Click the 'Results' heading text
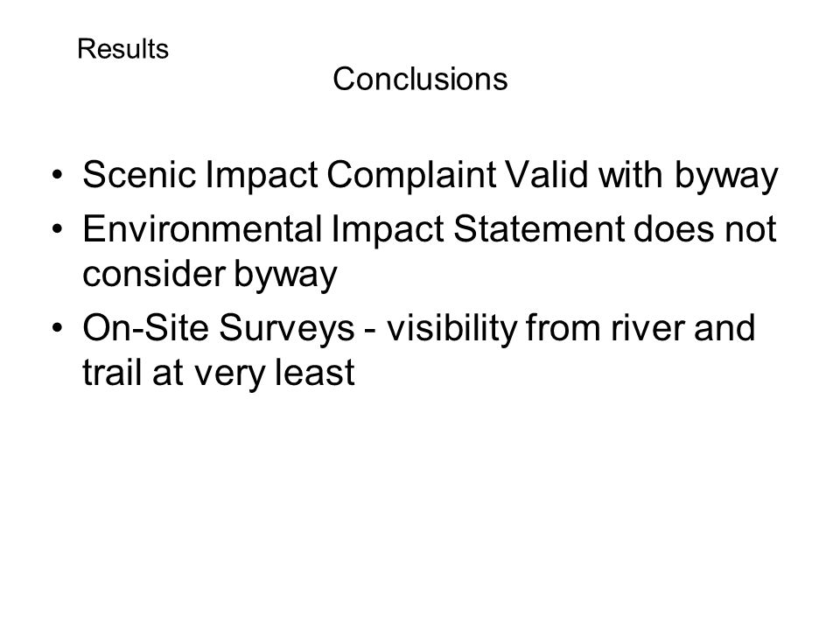 click(123, 49)
